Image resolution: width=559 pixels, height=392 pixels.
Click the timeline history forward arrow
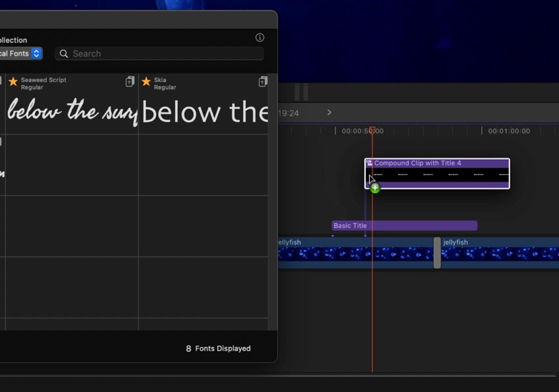(329, 113)
